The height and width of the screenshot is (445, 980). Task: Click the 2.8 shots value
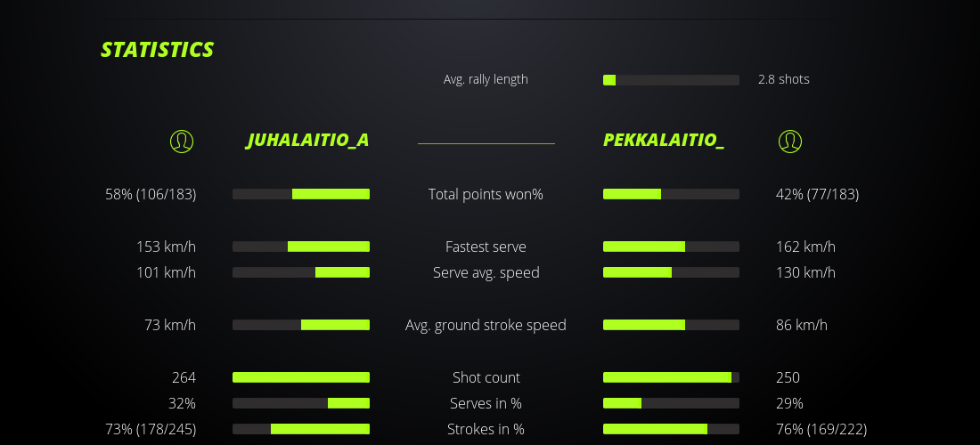click(x=784, y=79)
